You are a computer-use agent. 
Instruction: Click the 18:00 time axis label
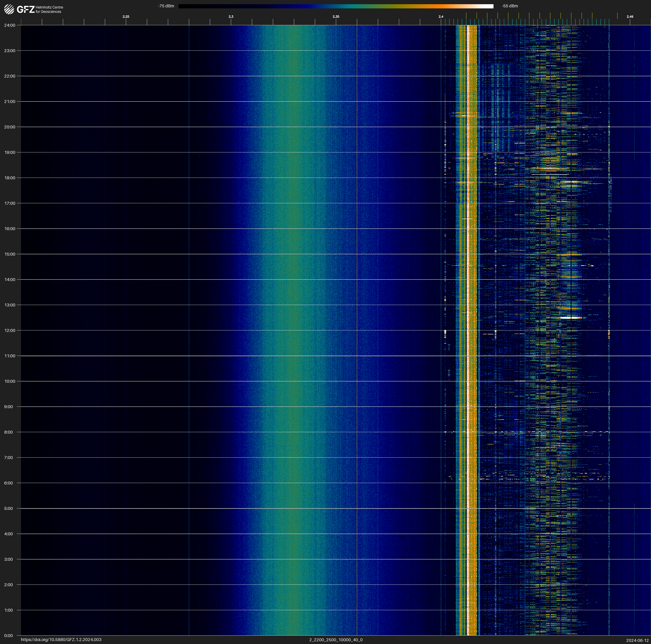coord(10,178)
